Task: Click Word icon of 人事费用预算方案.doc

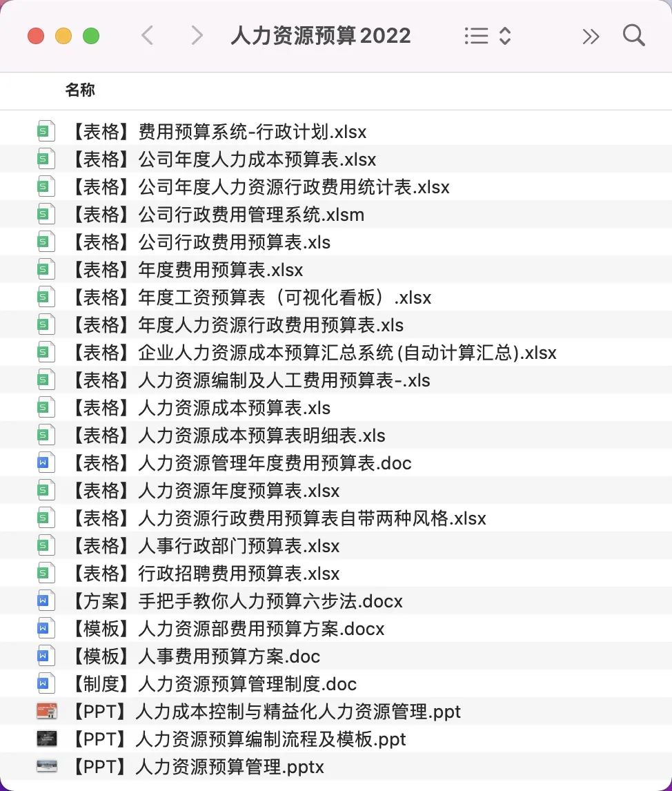Action: pyautogui.click(x=46, y=656)
